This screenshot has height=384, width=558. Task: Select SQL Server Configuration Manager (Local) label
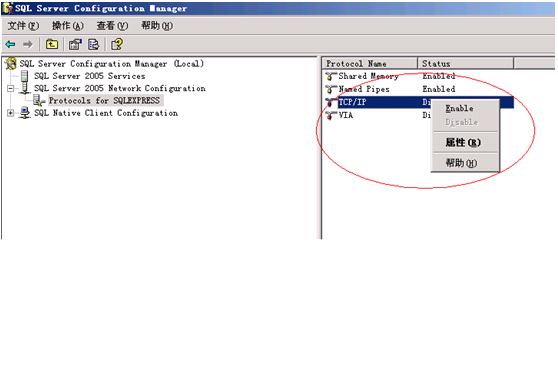point(112,64)
